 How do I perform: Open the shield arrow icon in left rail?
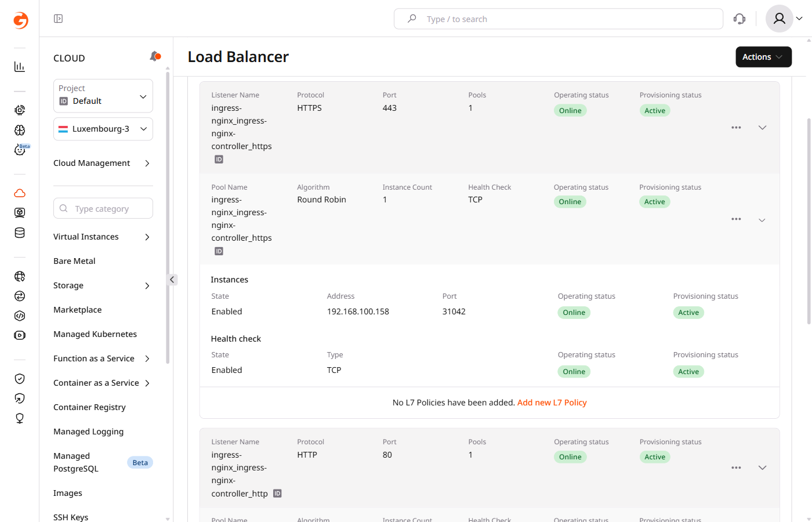pos(20,398)
